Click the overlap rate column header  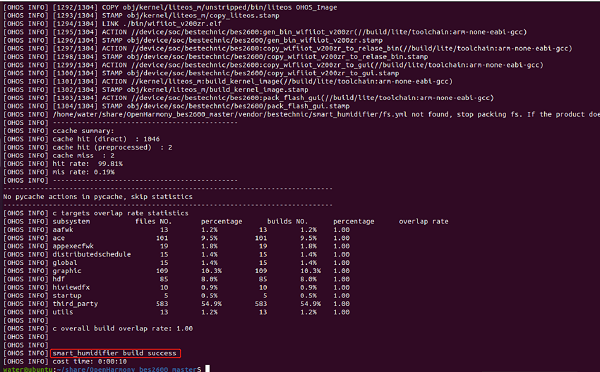[423, 221]
